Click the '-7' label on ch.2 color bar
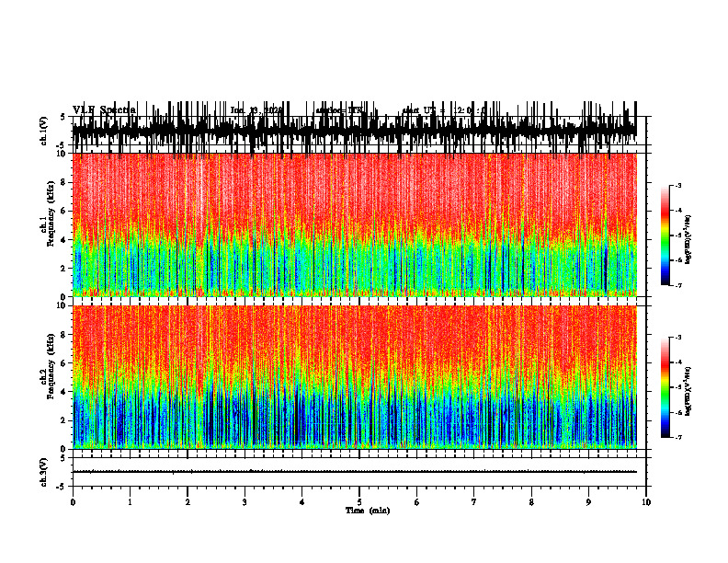This screenshot has height=563, width=728. pos(677,438)
